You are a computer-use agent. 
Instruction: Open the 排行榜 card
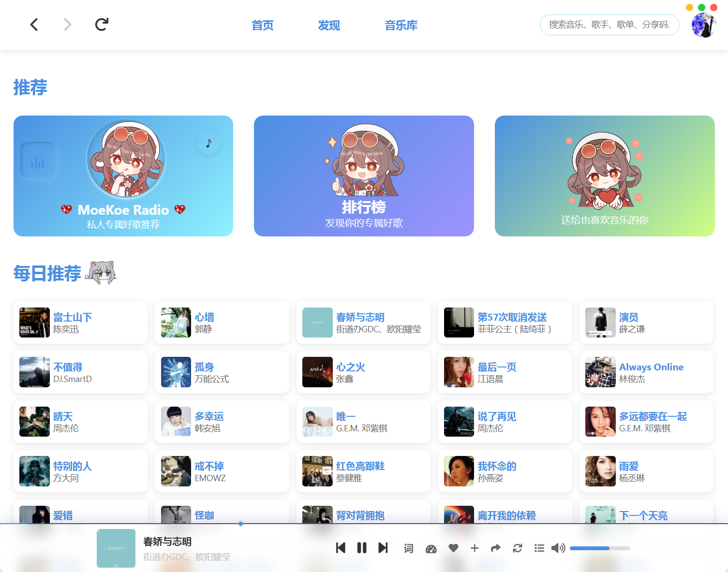click(x=364, y=176)
